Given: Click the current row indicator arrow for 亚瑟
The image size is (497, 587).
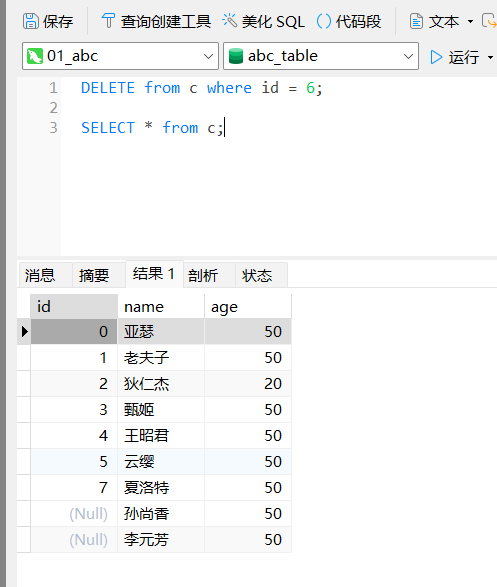Looking at the screenshot, I should 24,332.
